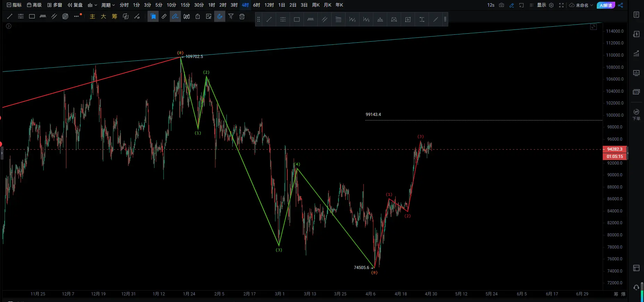Screen dimensions: 644x302
Task: Toggle the magnet snap icon
Action: (220, 16)
